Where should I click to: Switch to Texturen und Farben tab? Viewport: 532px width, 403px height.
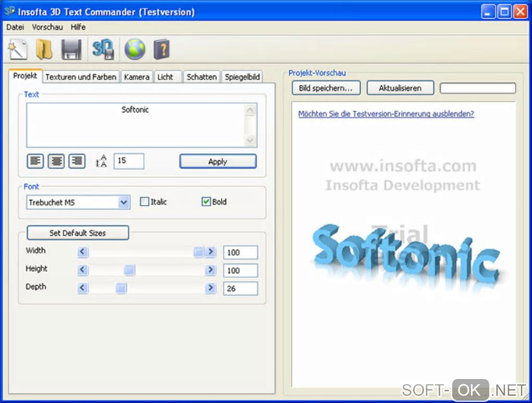[81, 77]
